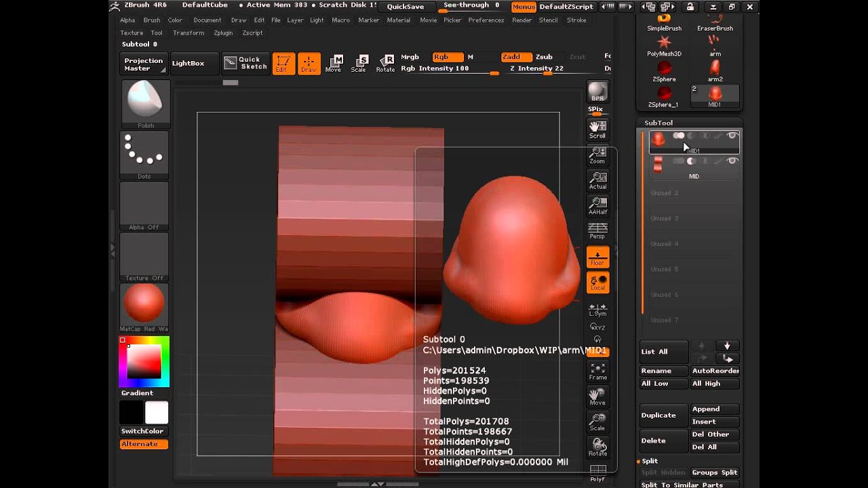Toggle Zadd sculpting mode
This screenshot has height=488, width=868.
pyautogui.click(x=515, y=57)
